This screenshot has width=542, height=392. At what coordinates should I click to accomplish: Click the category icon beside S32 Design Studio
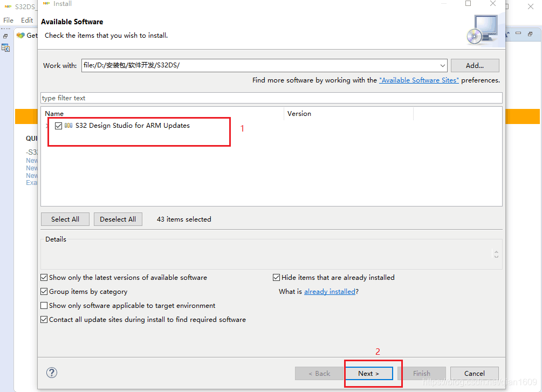68,126
